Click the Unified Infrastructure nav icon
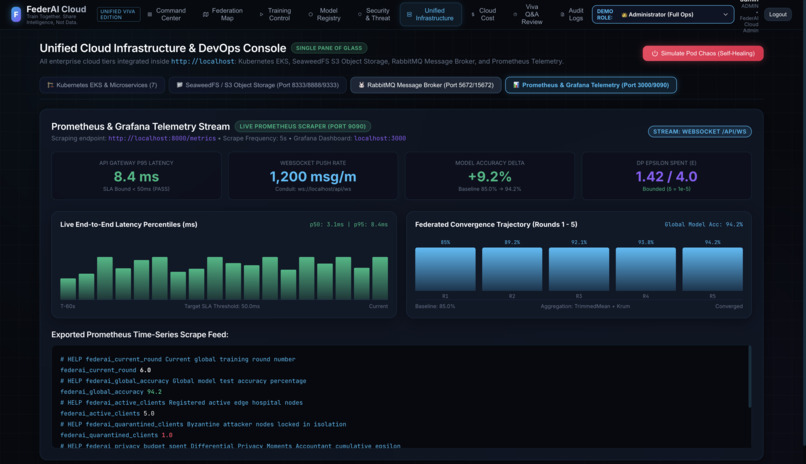Screen dimensions: 806x464 point(409,14)
